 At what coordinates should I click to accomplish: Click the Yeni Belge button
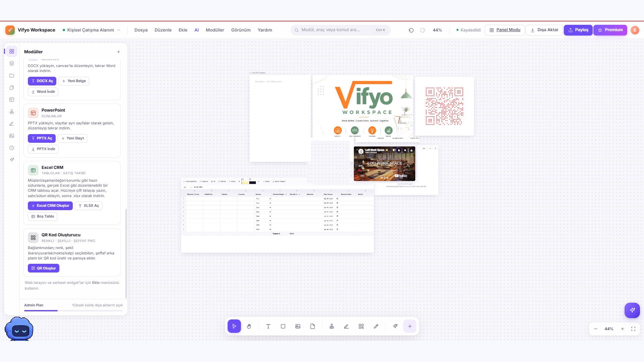[74, 81]
